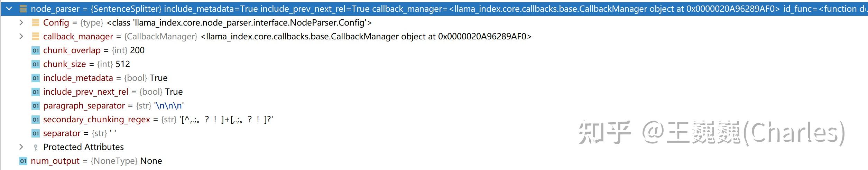Expand the Protected Attributes group

[x=21, y=147]
